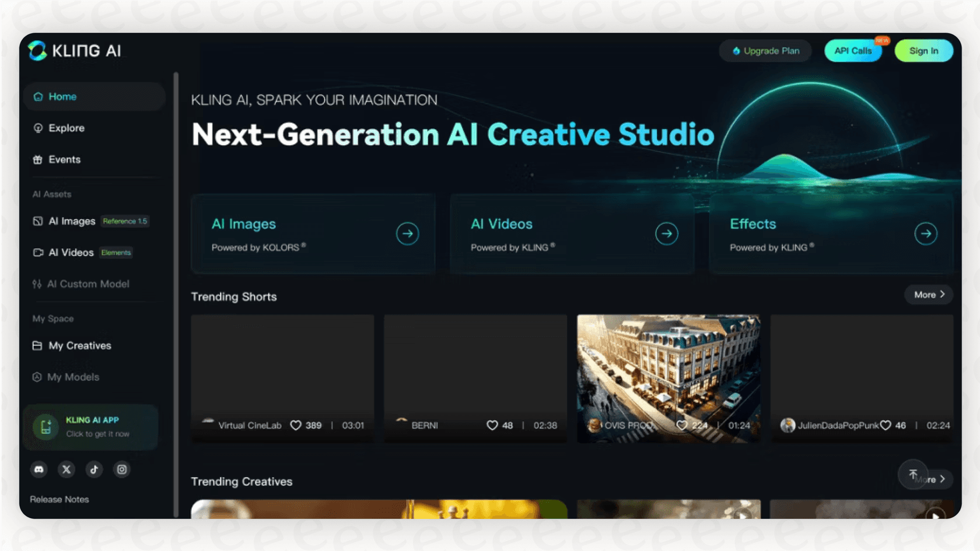This screenshot has height=551, width=980.
Task: Open Kling AI's Instagram profile
Action: click(x=121, y=469)
